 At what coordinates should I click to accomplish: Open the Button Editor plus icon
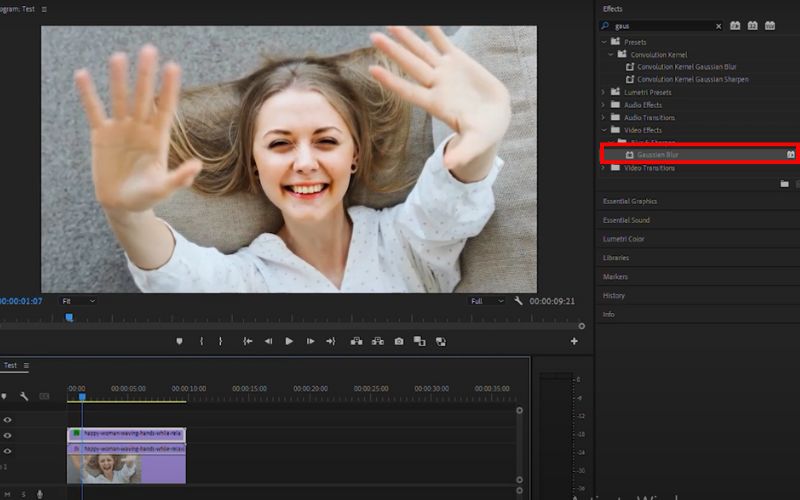(x=574, y=341)
